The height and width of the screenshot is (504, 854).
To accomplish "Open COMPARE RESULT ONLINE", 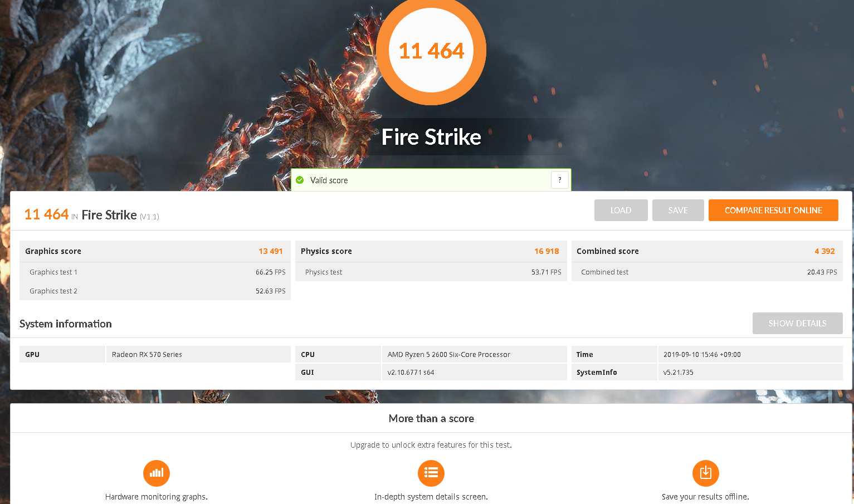I will coord(773,211).
